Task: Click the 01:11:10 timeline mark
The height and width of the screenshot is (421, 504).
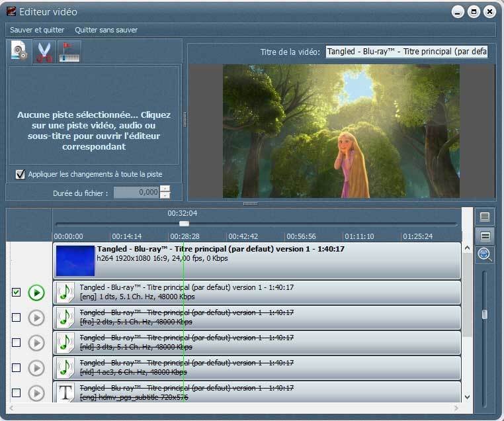Action: click(359, 236)
